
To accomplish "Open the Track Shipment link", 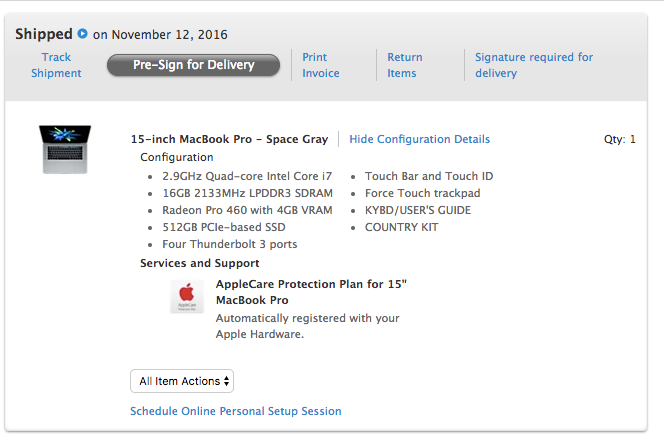I will click(x=56, y=65).
